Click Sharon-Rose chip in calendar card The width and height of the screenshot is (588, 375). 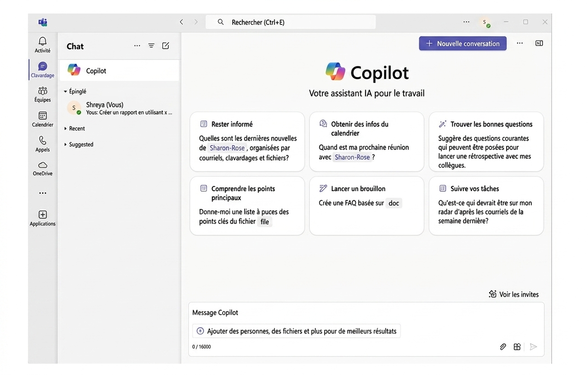352,157
